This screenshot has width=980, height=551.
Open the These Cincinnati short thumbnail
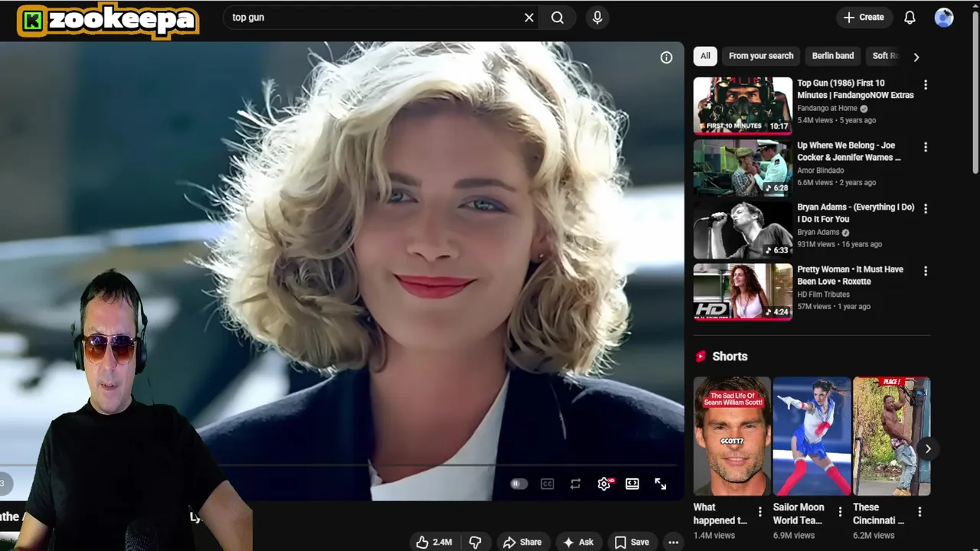(x=891, y=436)
